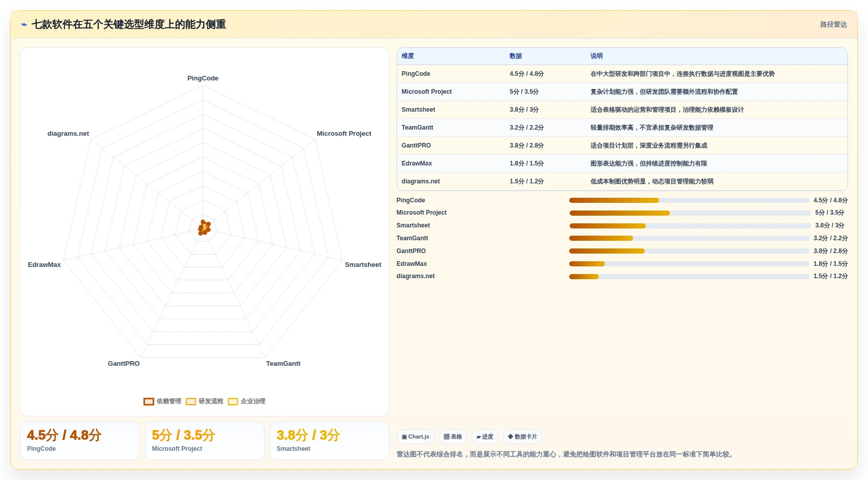Click the Smartsheet radar axis label
This screenshot has width=868, height=480.
[363, 265]
